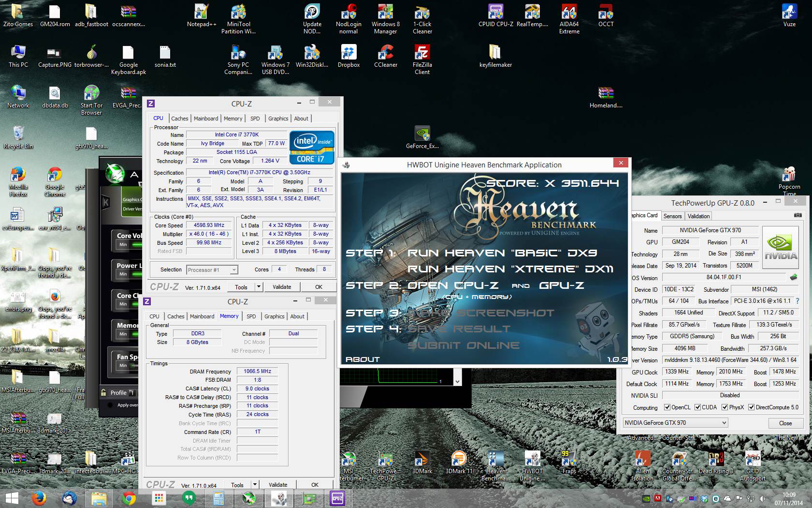Open Dropbox desktop shortcut

click(x=348, y=56)
